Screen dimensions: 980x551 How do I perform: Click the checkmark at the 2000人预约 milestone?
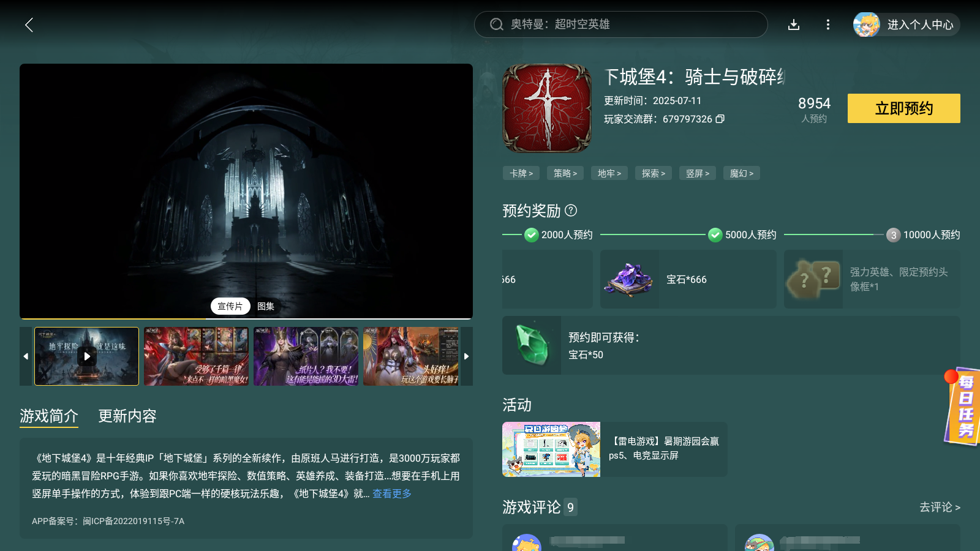531,234
